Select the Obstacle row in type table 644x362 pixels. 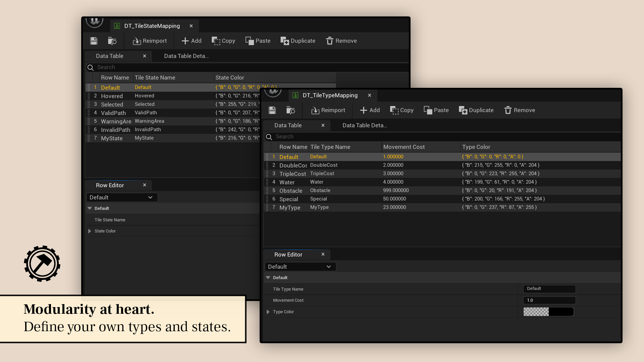pos(291,190)
